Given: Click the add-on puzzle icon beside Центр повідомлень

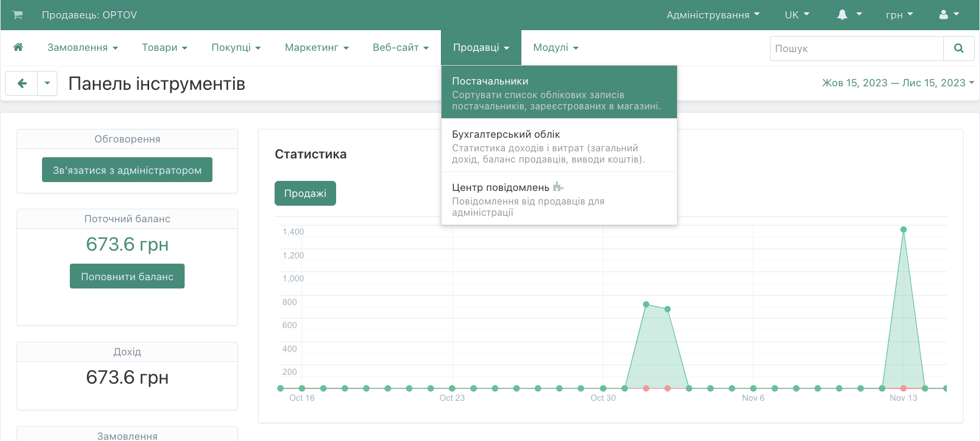Looking at the screenshot, I should pyautogui.click(x=557, y=187).
